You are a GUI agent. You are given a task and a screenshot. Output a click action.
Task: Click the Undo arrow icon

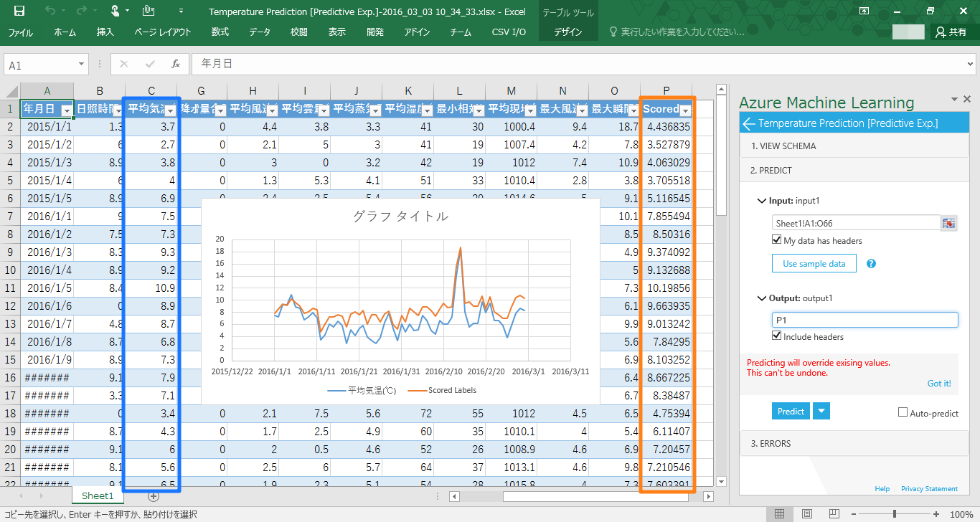50,11
